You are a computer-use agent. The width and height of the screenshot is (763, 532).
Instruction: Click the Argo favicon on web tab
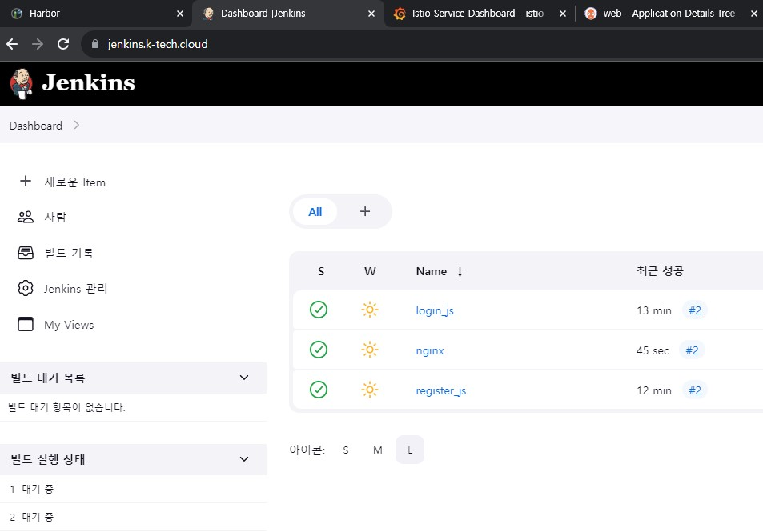pyautogui.click(x=591, y=14)
